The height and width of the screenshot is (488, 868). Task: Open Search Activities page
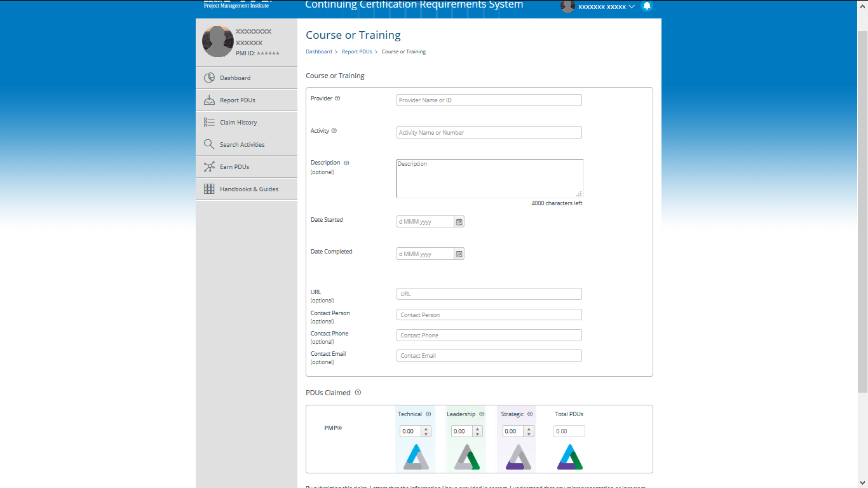pos(246,144)
